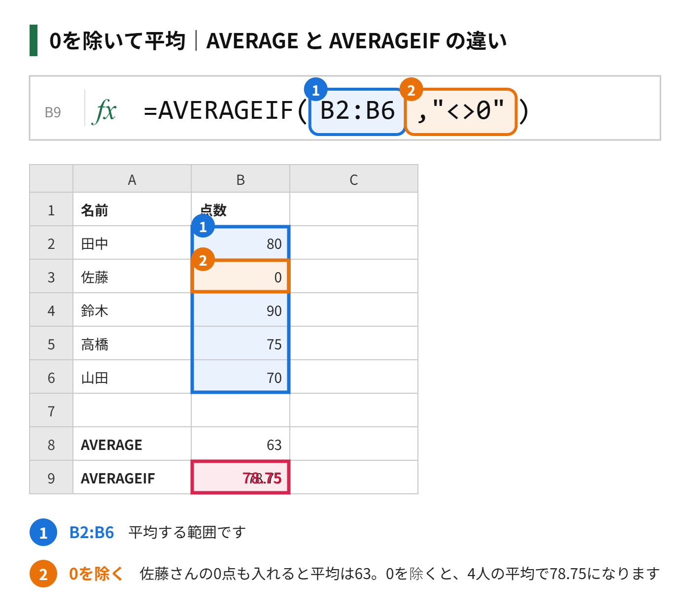Select row 9 header
The height and width of the screenshot is (616, 690).
(51, 478)
